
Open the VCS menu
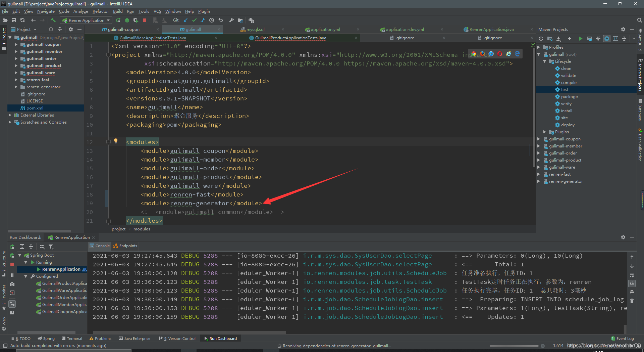[x=157, y=11]
